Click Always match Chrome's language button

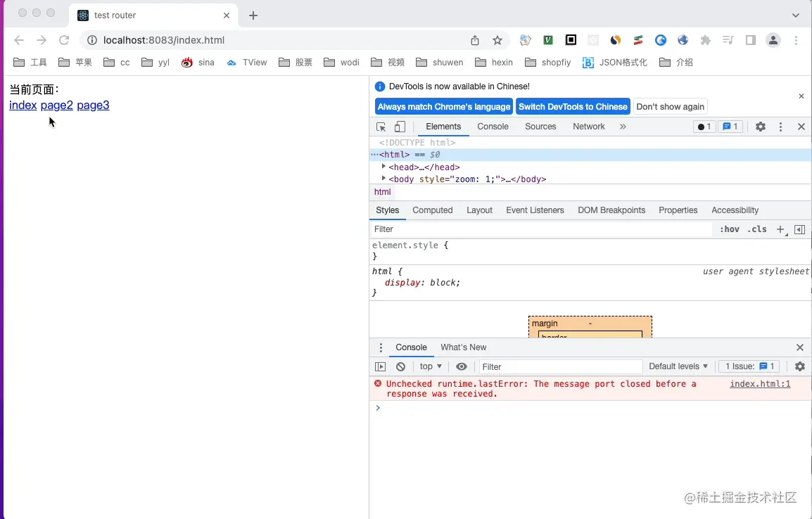pos(444,107)
